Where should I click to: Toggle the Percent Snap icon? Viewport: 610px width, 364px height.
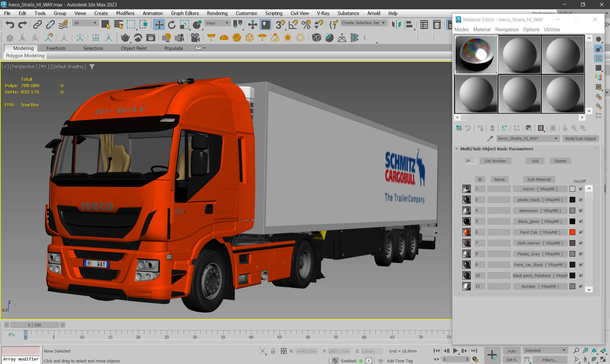click(x=306, y=25)
